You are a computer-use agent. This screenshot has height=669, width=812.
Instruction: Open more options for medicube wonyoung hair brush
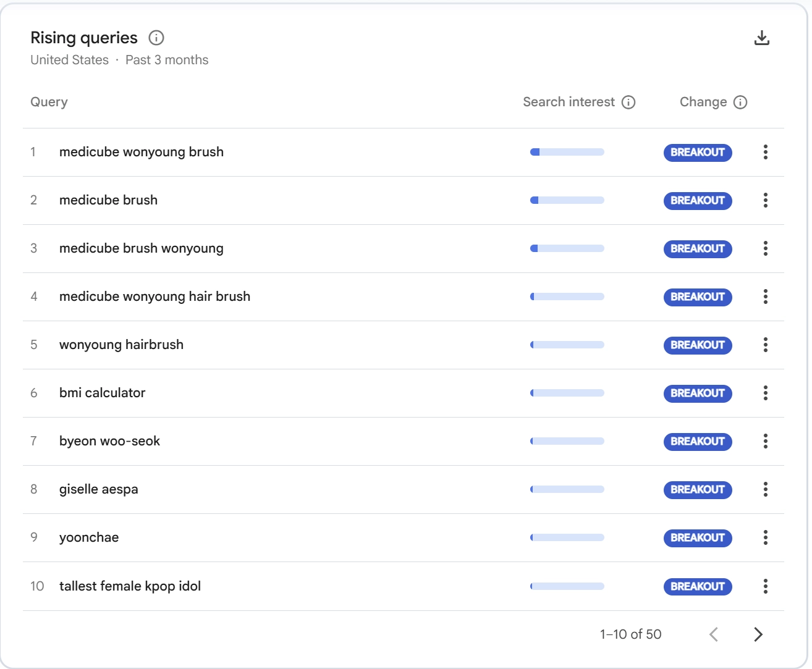coord(766,297)
